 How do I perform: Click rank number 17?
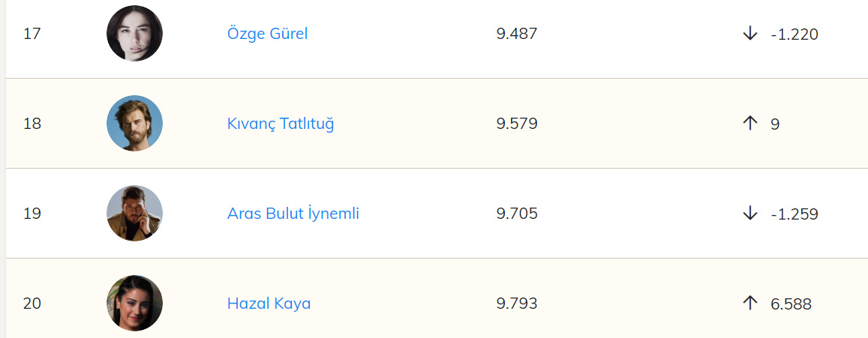(x=32, y=34)
